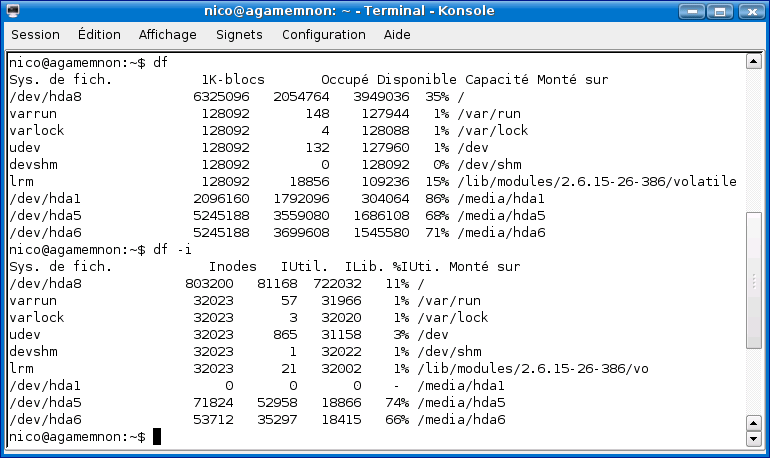The height and width of the screenshot is (458, 770).
Task: Open the Affichage menu
Action: 168,34
